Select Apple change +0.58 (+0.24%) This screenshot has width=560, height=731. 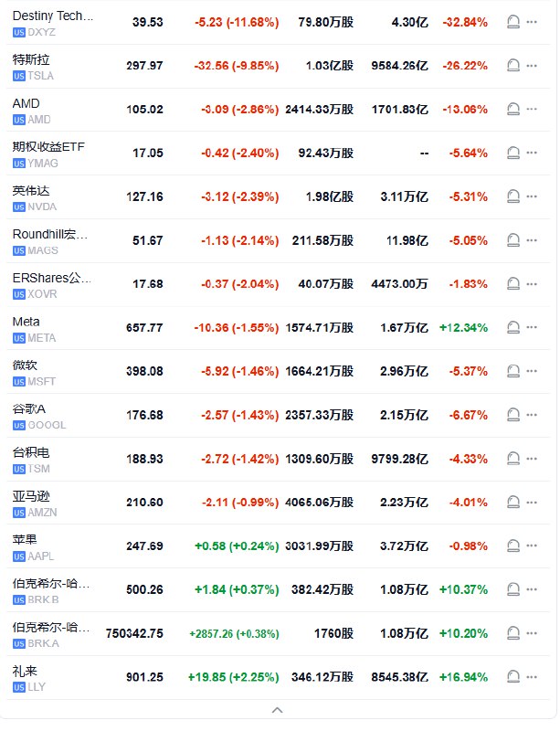(237, 546)
